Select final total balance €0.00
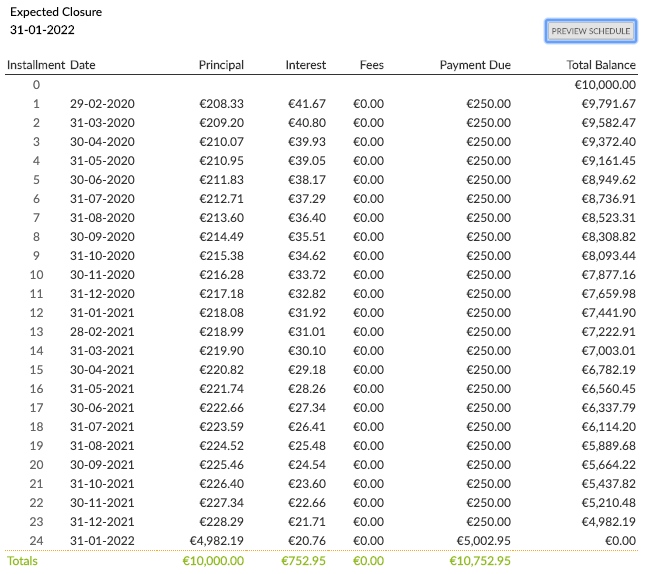 coord(620,541)
